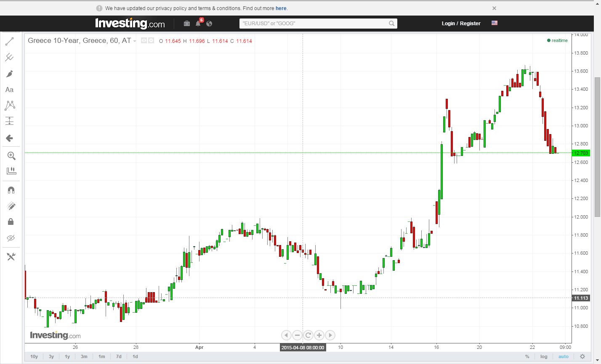Click the open value 11.645 in the chart header

pos(173,41)
